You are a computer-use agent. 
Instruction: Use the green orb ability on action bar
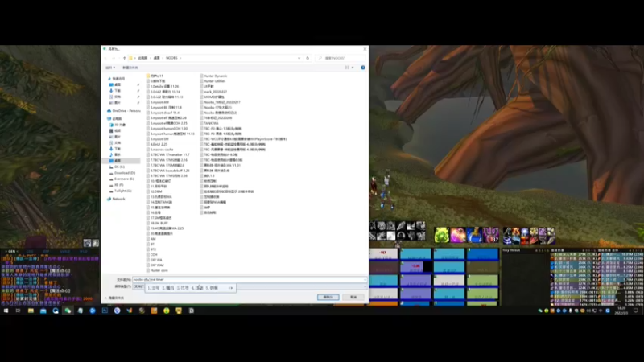tap(441, 235)
